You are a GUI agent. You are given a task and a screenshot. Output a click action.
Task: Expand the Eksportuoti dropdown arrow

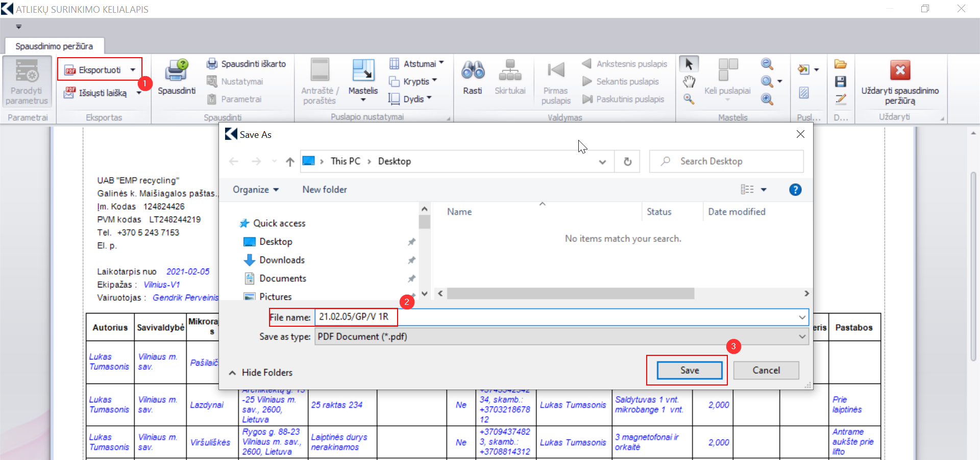tap(133, 70)
